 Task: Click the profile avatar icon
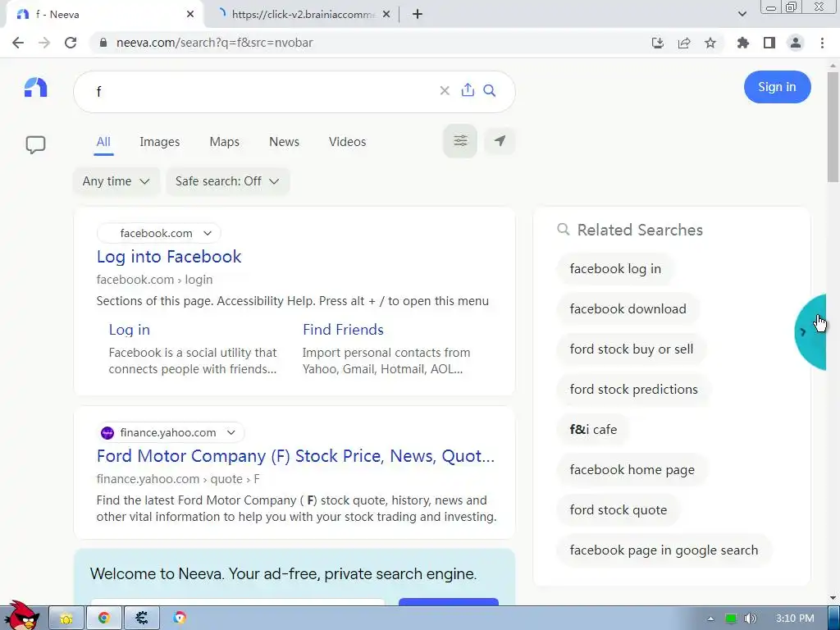(796, 43)
